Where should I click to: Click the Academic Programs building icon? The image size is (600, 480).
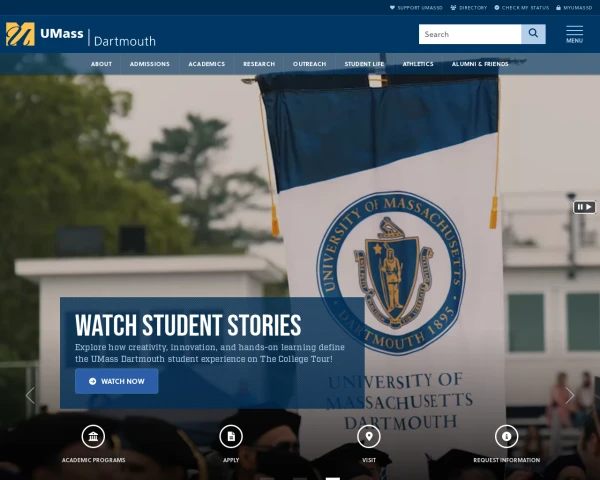click(93, 436)
